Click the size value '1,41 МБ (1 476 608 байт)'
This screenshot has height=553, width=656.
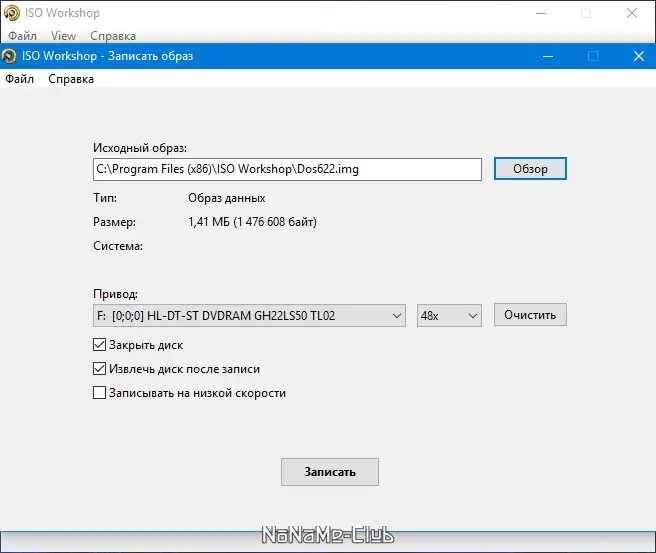pyautogui.click(x=252, y=222)
